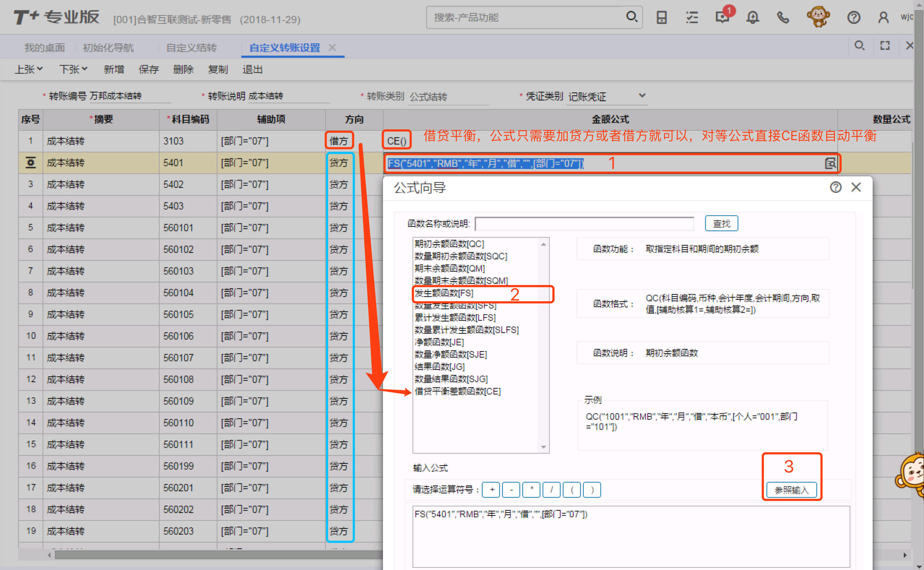
Task: Click the 转账说明 input field
Action: pos(288,96)
